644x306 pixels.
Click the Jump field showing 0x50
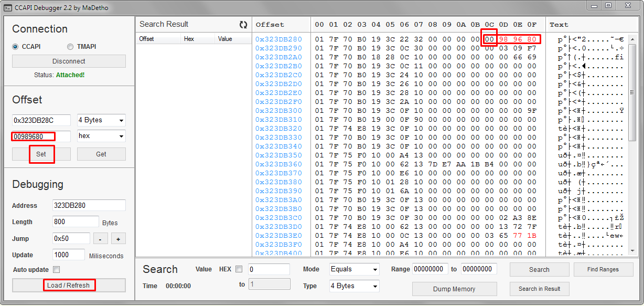coord(71,238)
